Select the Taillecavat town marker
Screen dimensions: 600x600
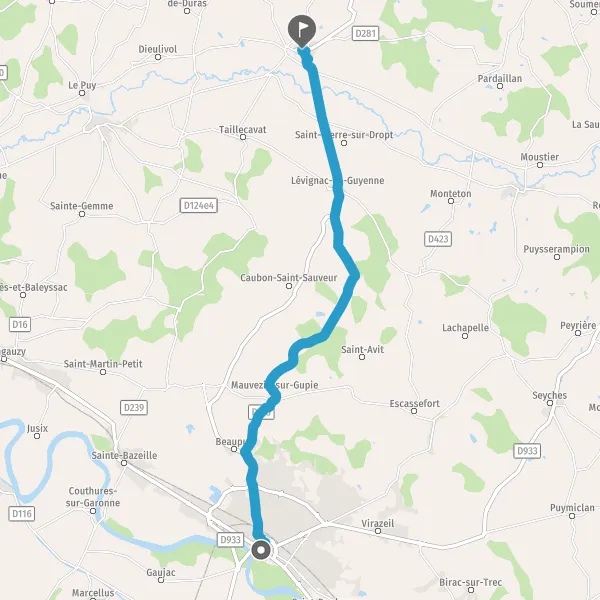click(243, 137)
